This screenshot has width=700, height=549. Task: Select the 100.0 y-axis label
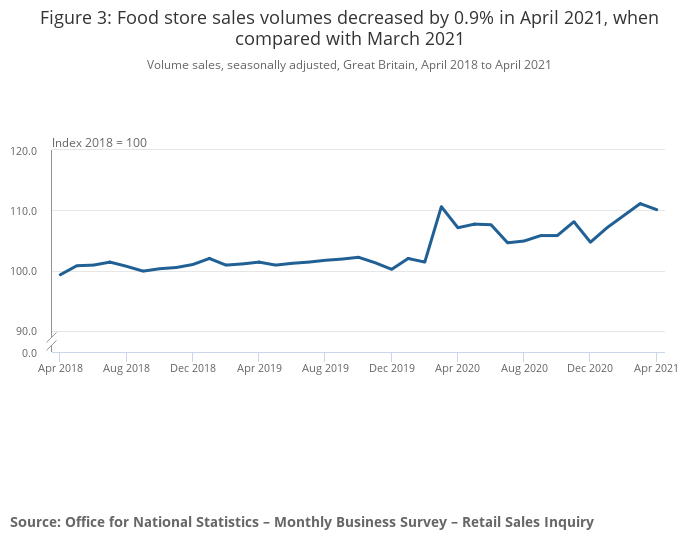[24, 271]
